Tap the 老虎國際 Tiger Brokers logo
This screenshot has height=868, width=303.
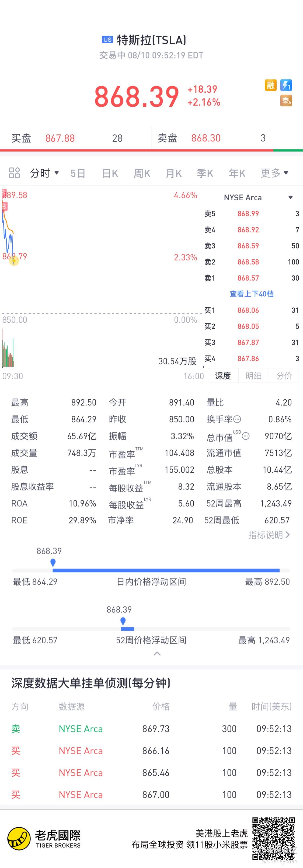pyautogui.click(x=44, y=839)
